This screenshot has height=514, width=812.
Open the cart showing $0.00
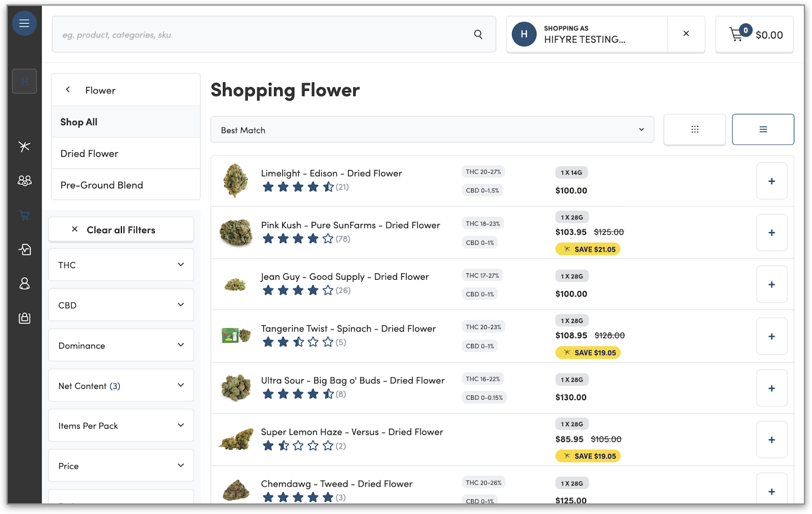(x=754, y=35)
